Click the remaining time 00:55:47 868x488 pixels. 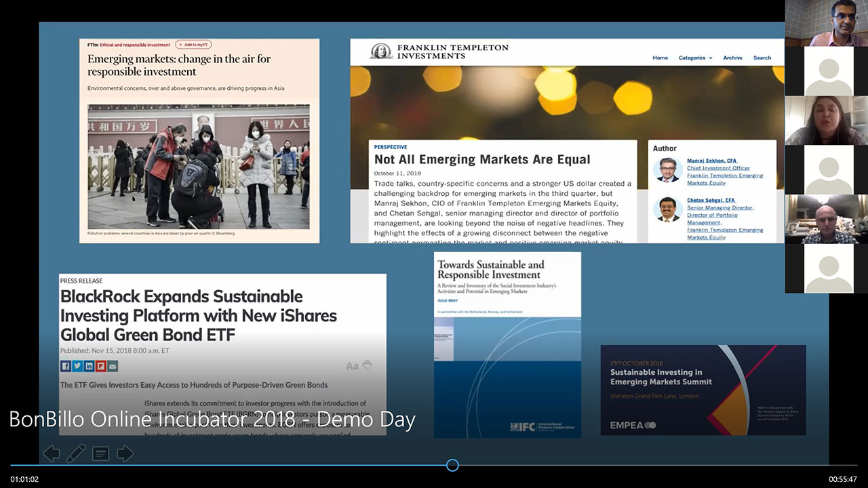842,479
